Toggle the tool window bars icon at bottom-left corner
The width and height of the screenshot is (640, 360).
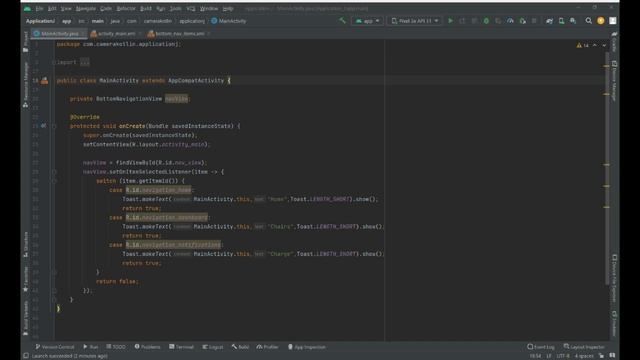click(x=26, y=356)
